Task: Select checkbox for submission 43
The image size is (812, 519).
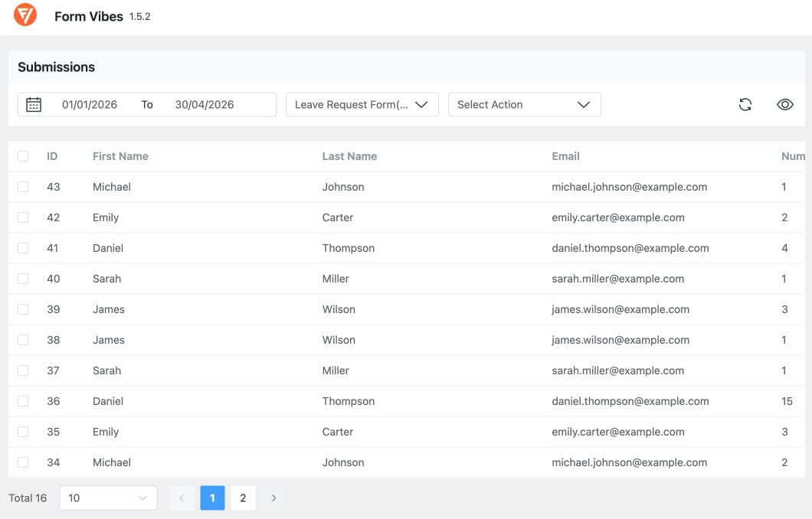Action: pos(23,187)
